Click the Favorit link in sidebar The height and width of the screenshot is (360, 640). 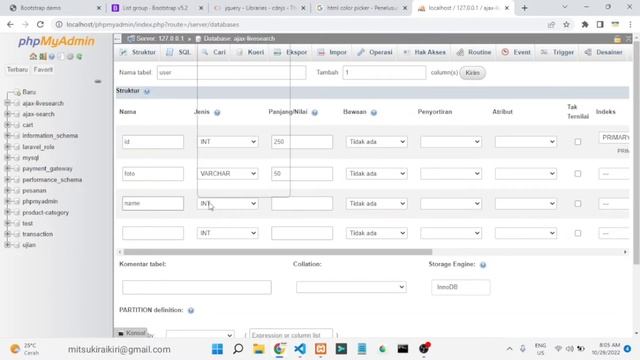43,69
